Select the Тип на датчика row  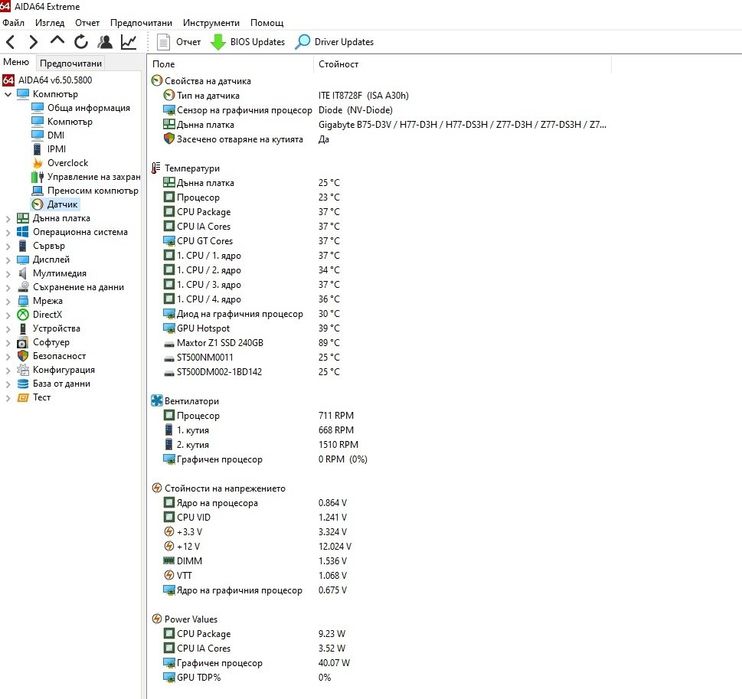point(379,96)
